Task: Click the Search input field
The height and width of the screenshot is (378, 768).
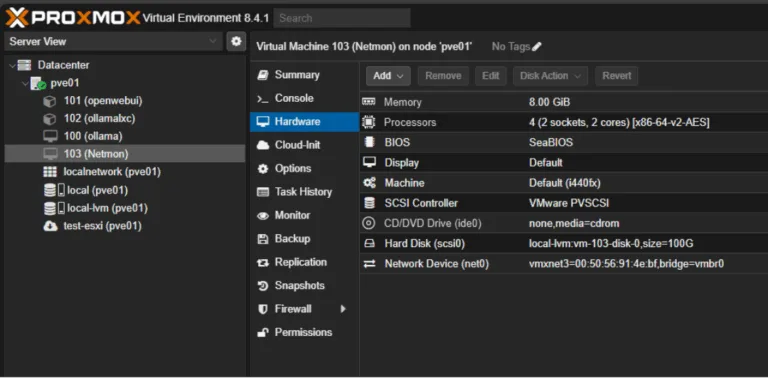Action: click(x=342, y=18)
